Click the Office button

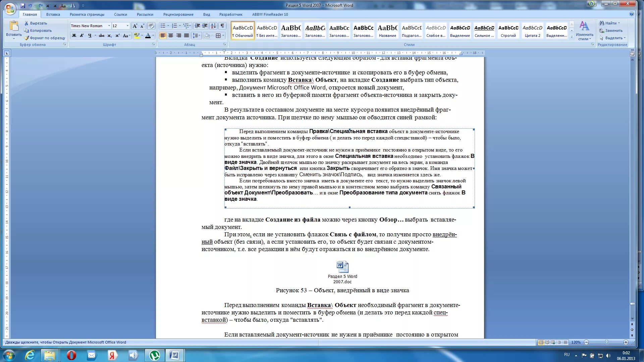(10, 9)
